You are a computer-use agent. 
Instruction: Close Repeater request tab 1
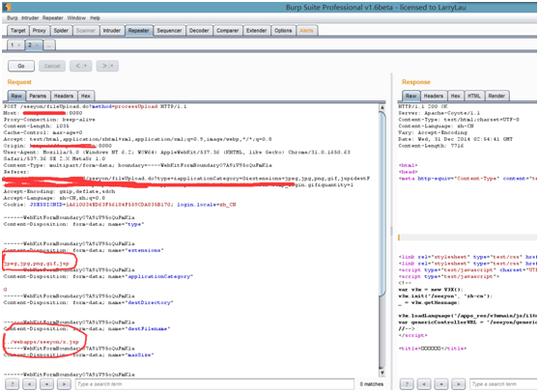coord(19,45)
